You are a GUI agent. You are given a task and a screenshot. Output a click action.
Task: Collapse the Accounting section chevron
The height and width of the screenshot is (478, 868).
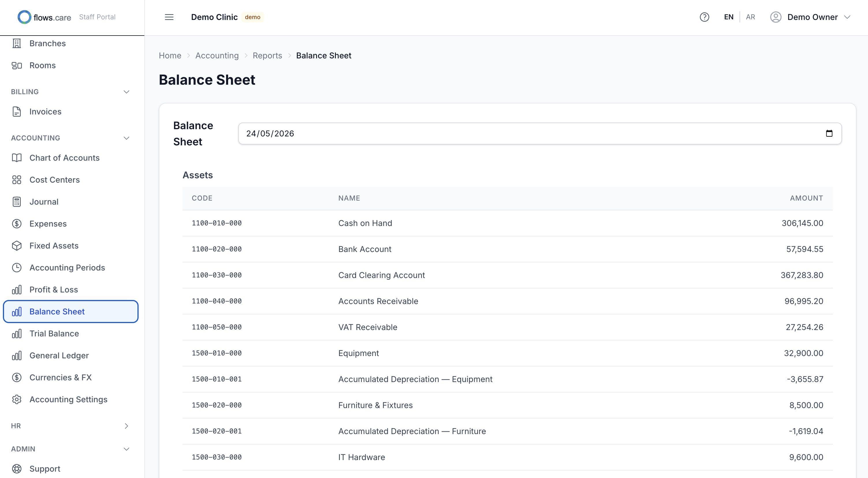coord(126,138)
